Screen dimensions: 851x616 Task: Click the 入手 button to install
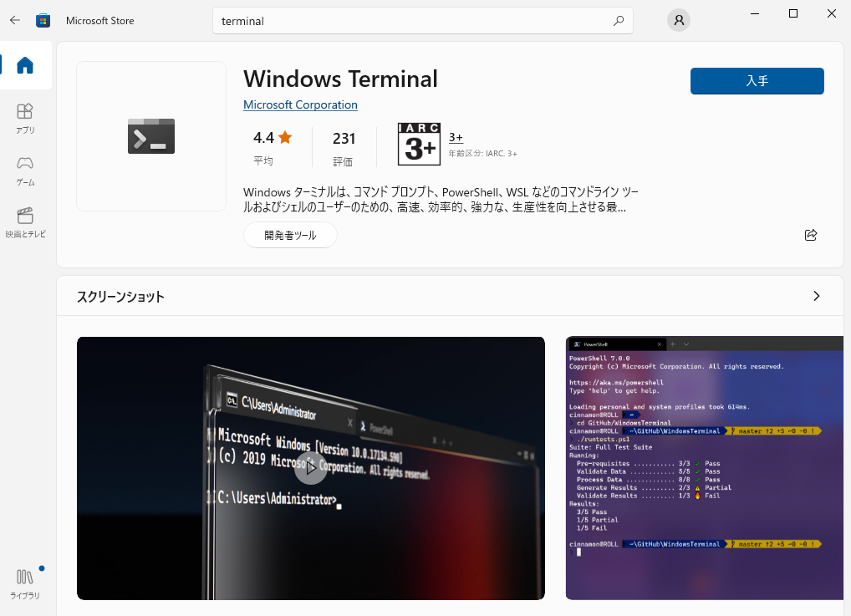[757, 81]
